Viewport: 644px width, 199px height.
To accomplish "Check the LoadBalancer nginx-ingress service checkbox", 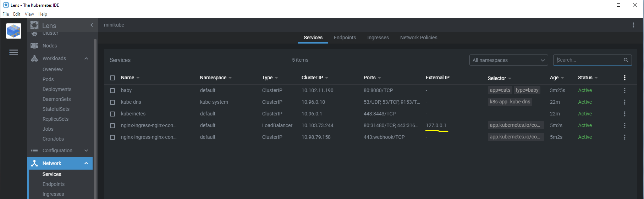I will [112, 126].
